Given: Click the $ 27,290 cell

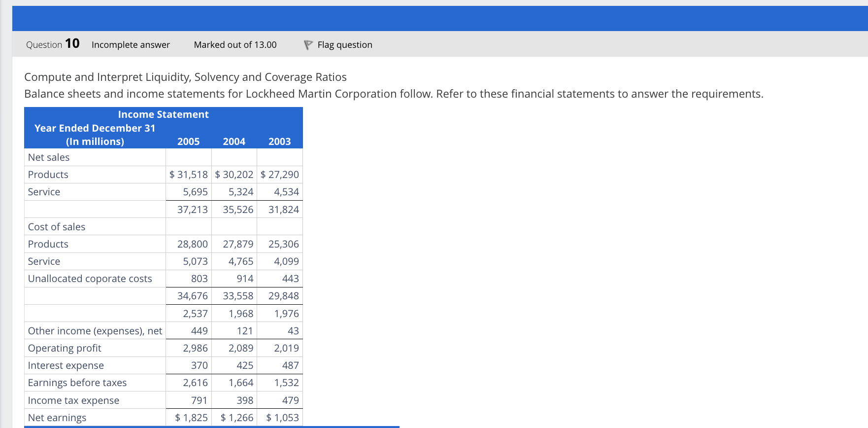Looking at the screenshot, I should (x=280, y=175).
